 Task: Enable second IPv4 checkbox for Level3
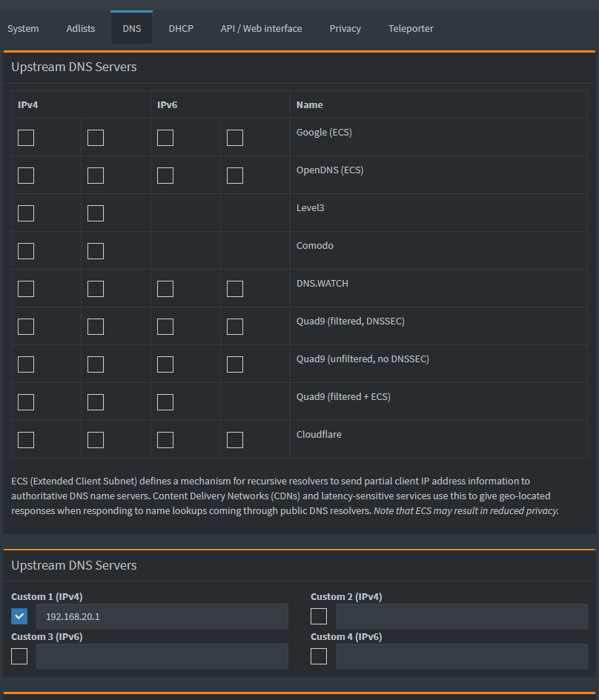click(96, 213)
